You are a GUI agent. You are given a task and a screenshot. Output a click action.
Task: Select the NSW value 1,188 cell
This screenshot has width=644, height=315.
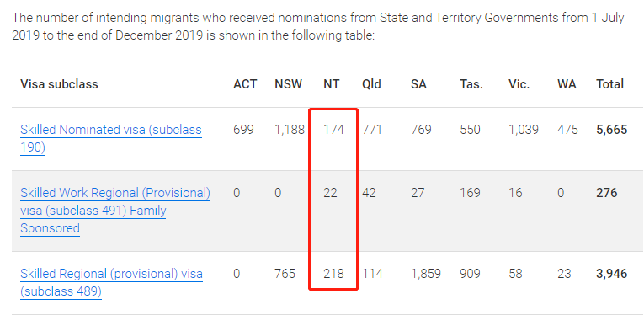[290, 130]
